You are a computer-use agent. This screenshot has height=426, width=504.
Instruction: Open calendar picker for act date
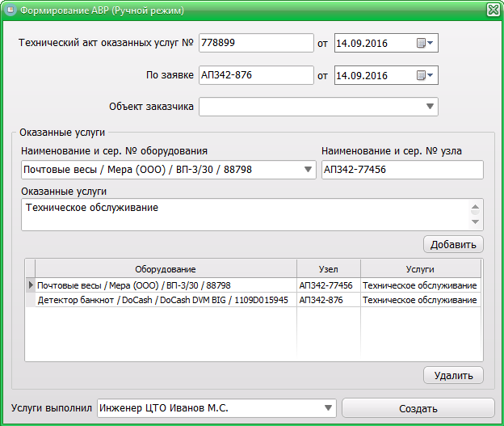(425, 43)
